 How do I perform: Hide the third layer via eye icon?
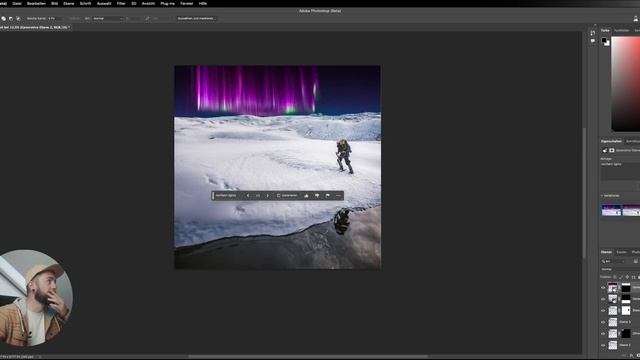603,311
